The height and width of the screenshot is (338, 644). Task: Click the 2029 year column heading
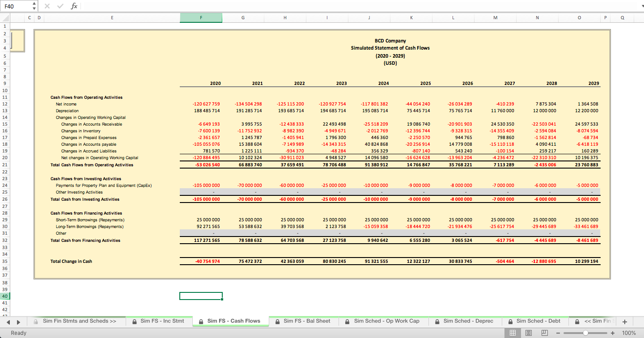tap(593, 83)
